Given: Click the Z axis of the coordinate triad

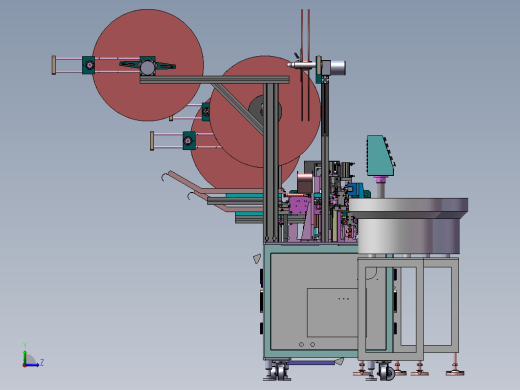Looking at the screenshot, I should [x=33, y=364].
